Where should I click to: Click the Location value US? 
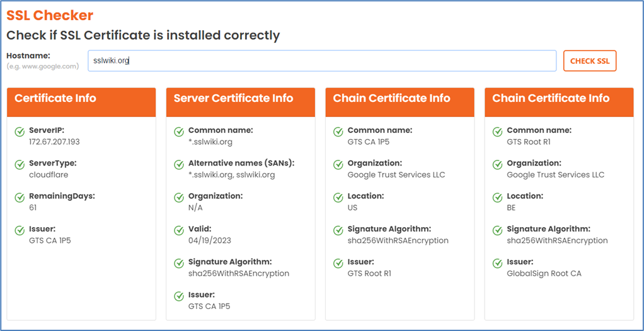coord(352,208)
